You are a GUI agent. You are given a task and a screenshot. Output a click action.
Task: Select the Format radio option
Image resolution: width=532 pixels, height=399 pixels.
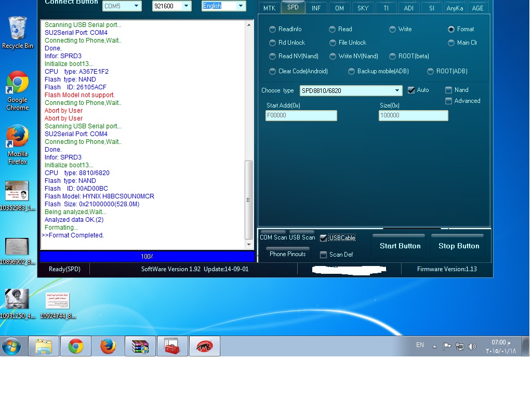pos(461,29)
